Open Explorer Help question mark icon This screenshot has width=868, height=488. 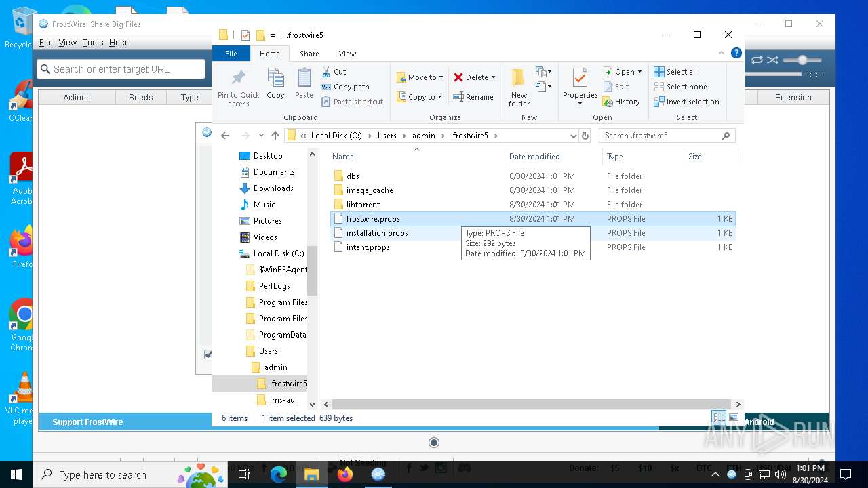(736, 53)
